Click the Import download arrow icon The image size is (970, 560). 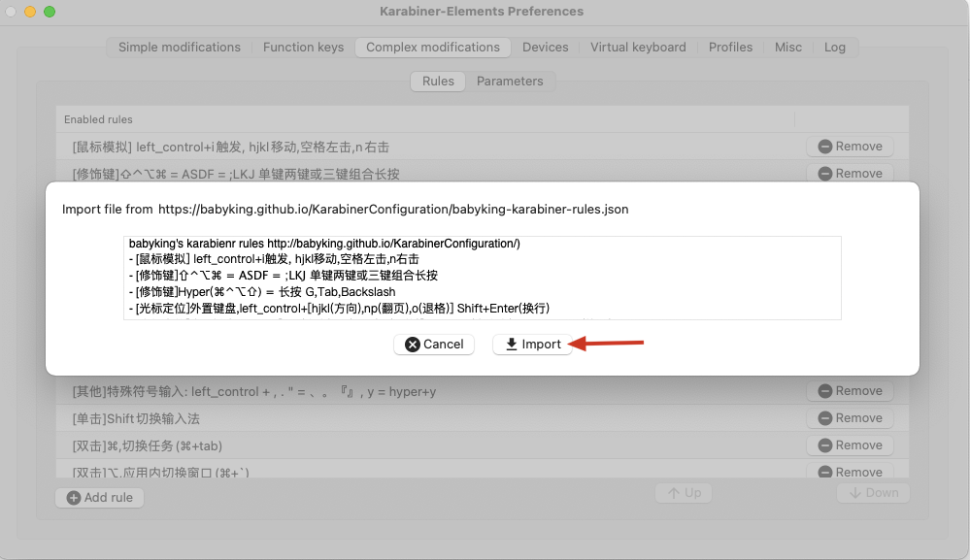click(x=512, y=345)
